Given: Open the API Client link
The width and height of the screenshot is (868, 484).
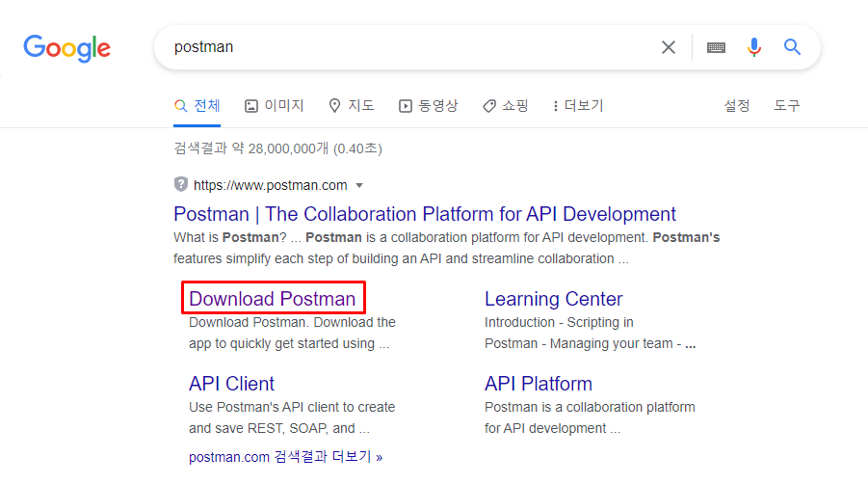Looking at the screenshot, I should 231,384.
